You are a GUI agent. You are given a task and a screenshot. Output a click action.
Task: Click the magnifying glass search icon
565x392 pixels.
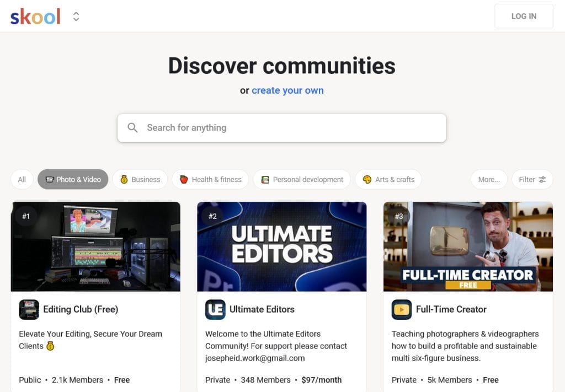132,128
